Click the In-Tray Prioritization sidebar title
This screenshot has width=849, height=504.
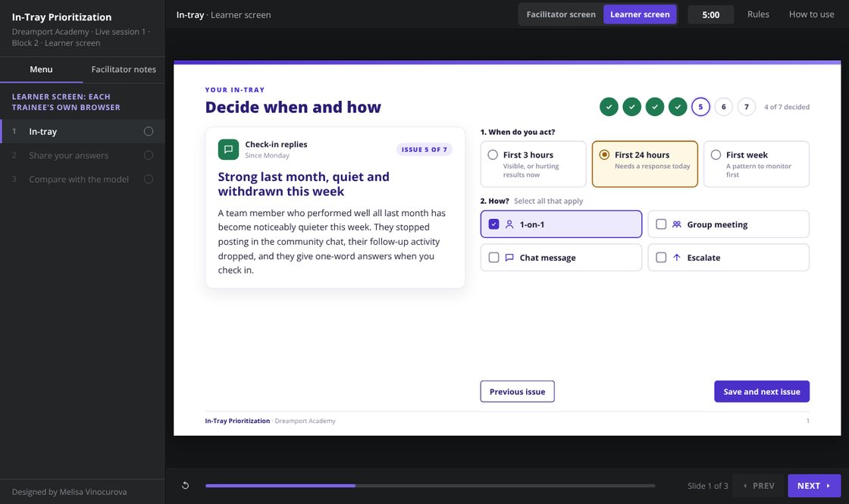tap(61, 17)
